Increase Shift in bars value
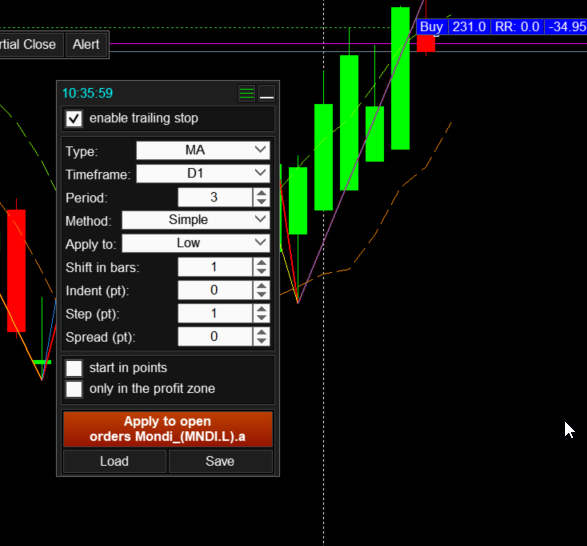 261,263
